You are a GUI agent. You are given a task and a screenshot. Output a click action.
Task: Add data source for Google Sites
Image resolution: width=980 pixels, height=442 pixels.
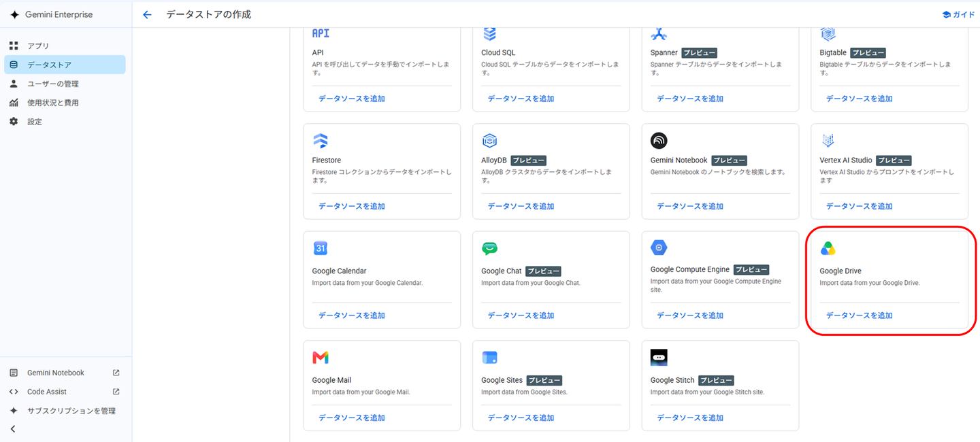click(521, 418)
